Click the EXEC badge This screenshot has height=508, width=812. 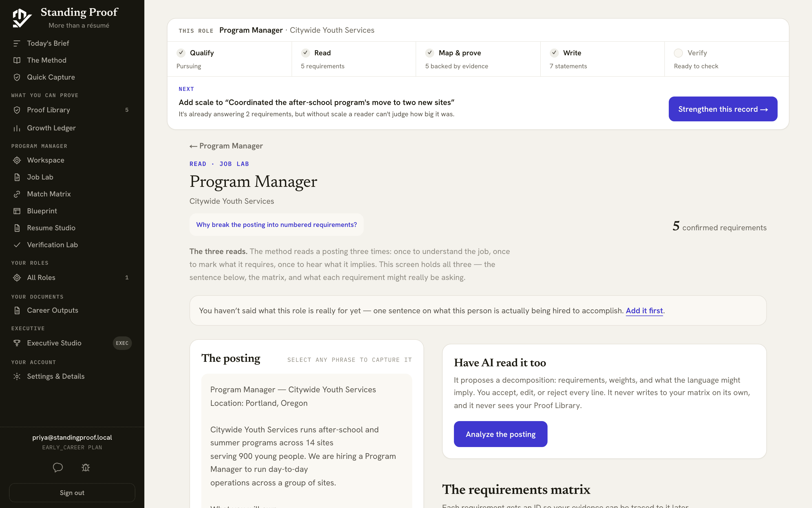[122, 343]
